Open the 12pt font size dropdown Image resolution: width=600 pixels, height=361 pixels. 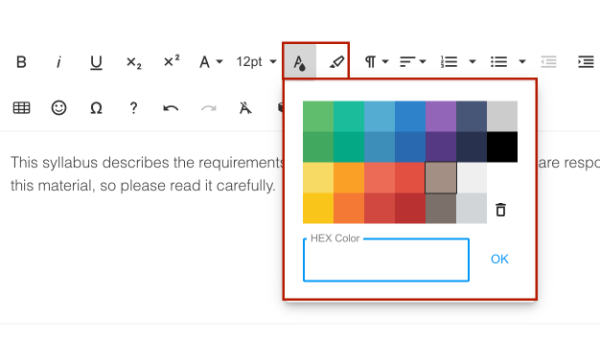tap(256, 62)
